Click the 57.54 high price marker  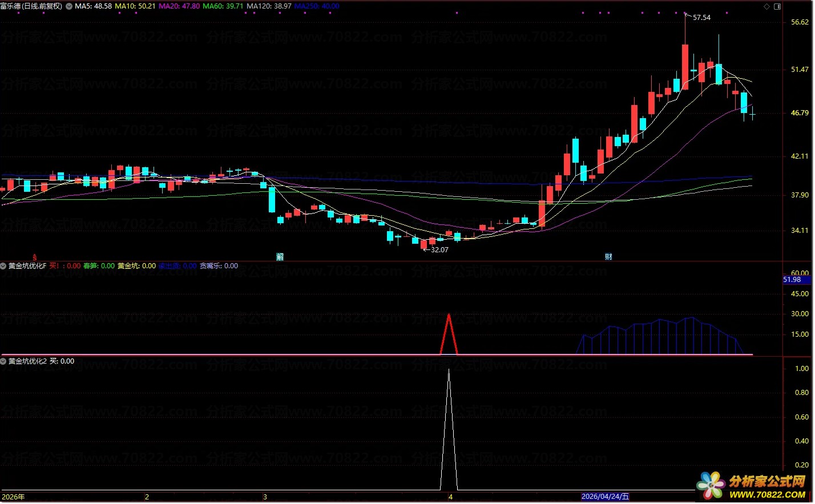701,18
